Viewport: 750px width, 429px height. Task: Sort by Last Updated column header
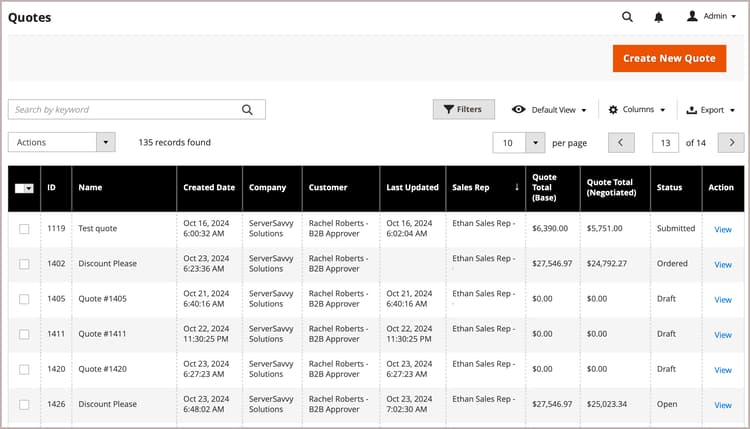click(x=412, y=187)
